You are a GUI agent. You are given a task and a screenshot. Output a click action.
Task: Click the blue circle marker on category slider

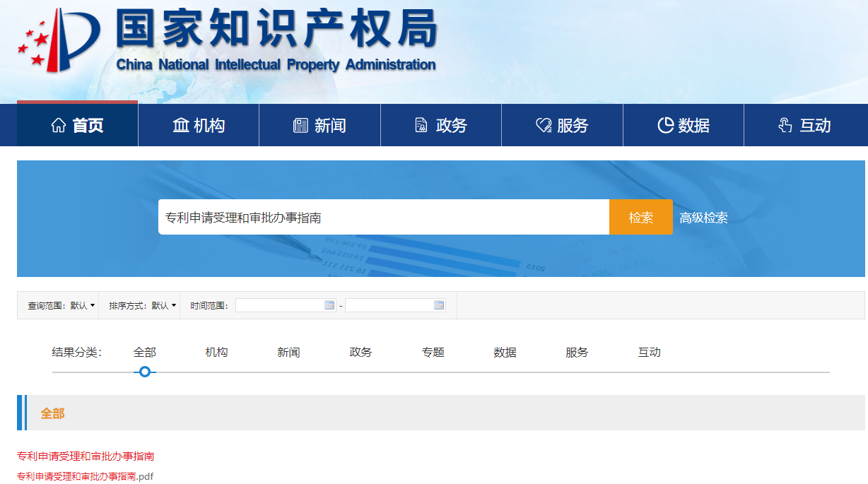(145, 372)
